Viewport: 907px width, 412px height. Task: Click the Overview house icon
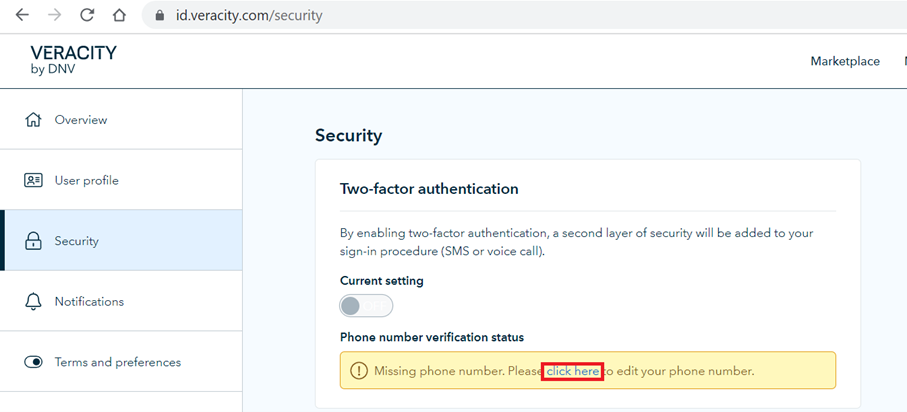[34, 120]
